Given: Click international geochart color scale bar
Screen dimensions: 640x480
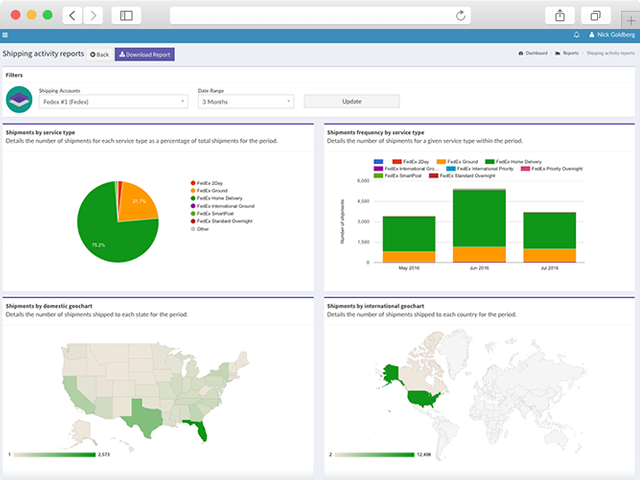Looking at the screenshot, I should (374, 454).
